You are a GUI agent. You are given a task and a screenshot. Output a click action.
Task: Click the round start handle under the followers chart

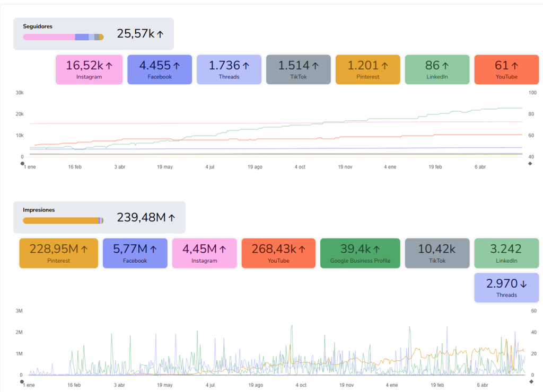coord(22,164)
